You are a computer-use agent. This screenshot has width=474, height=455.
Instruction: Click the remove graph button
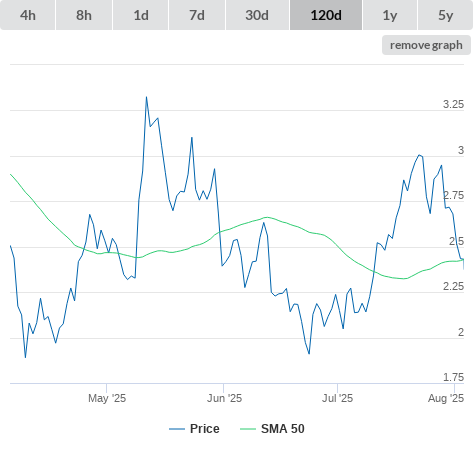[x=426, y=45]
